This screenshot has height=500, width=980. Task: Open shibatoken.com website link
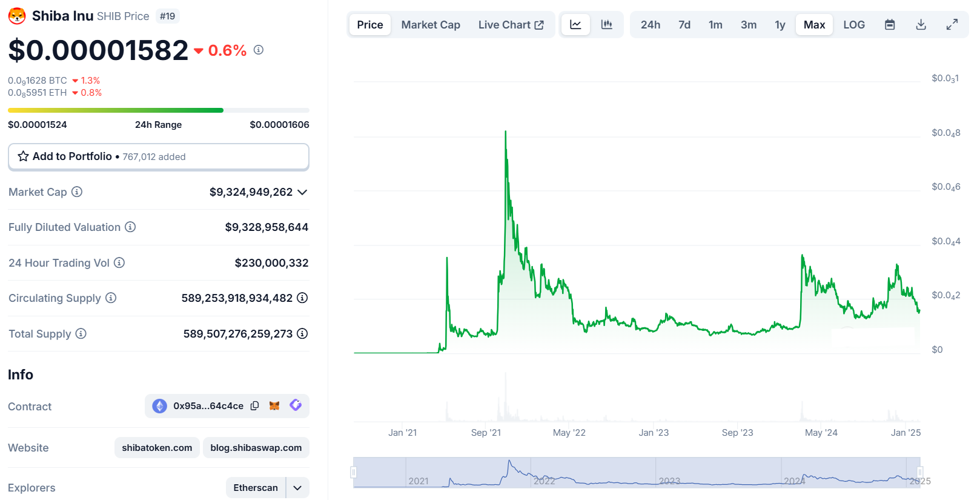click(157, 448)
